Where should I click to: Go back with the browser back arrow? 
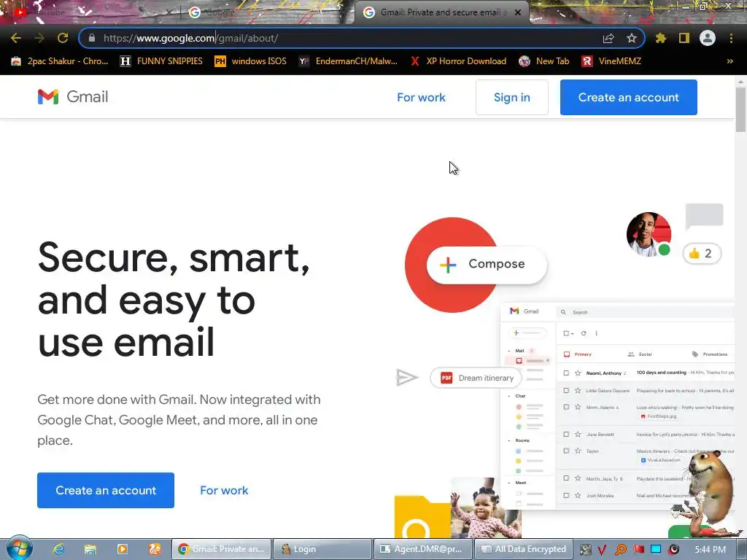pos(16,38)
